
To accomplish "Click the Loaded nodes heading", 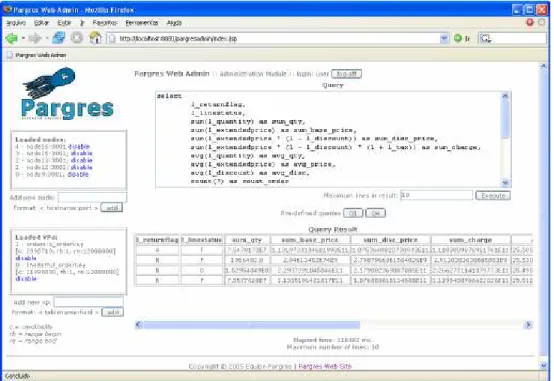I will point(40,140).
